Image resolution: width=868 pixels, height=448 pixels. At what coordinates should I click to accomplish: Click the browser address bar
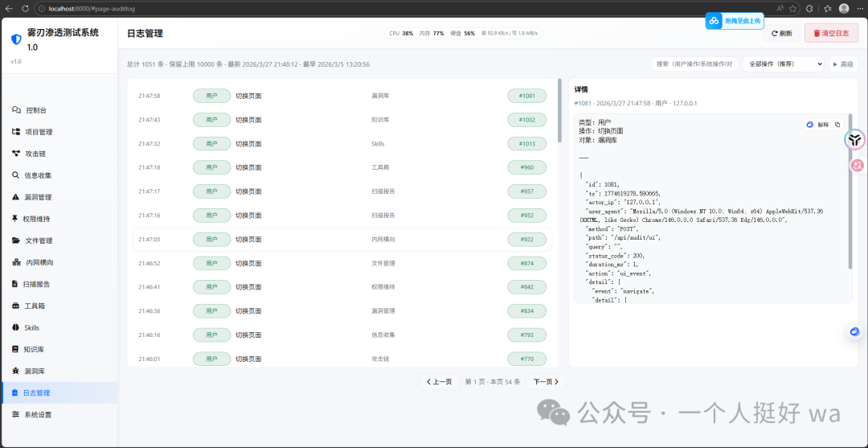404,8
